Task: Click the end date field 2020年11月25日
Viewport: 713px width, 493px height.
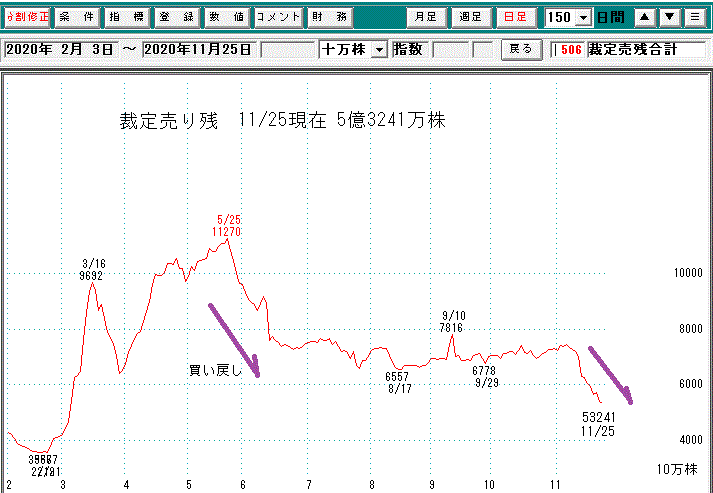Action: tap(200, 50)
